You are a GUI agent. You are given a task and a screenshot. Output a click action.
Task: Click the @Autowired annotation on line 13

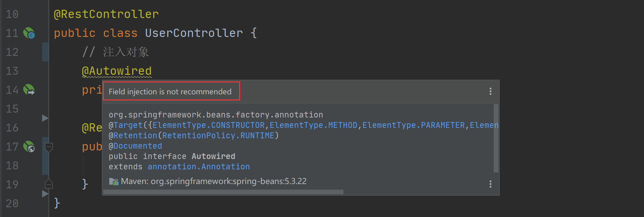click(117, 71)
